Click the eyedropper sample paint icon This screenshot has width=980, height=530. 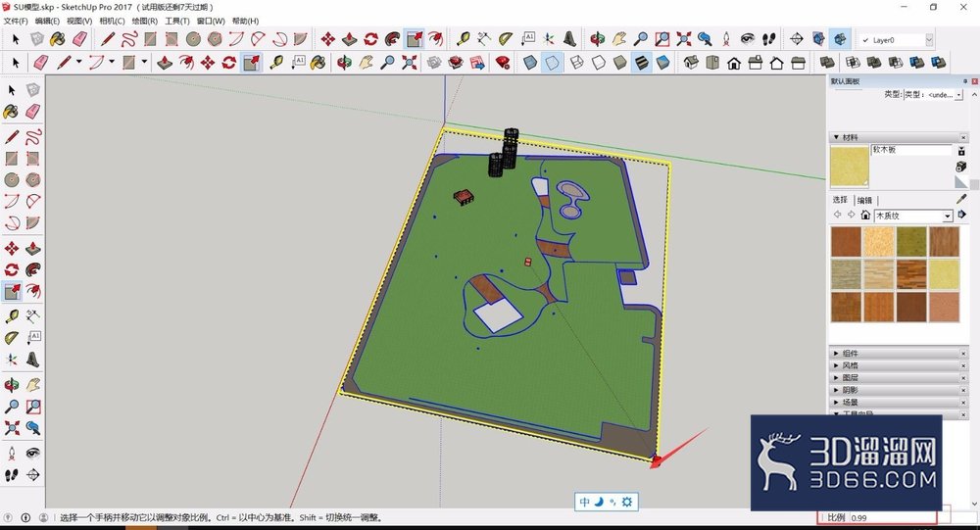point(962,198)
